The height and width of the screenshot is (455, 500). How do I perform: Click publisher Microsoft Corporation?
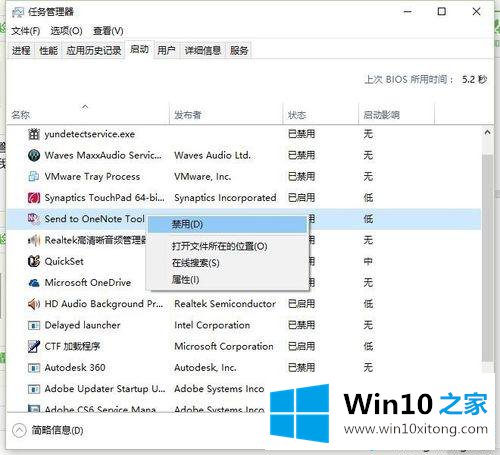tap(224, 347)
